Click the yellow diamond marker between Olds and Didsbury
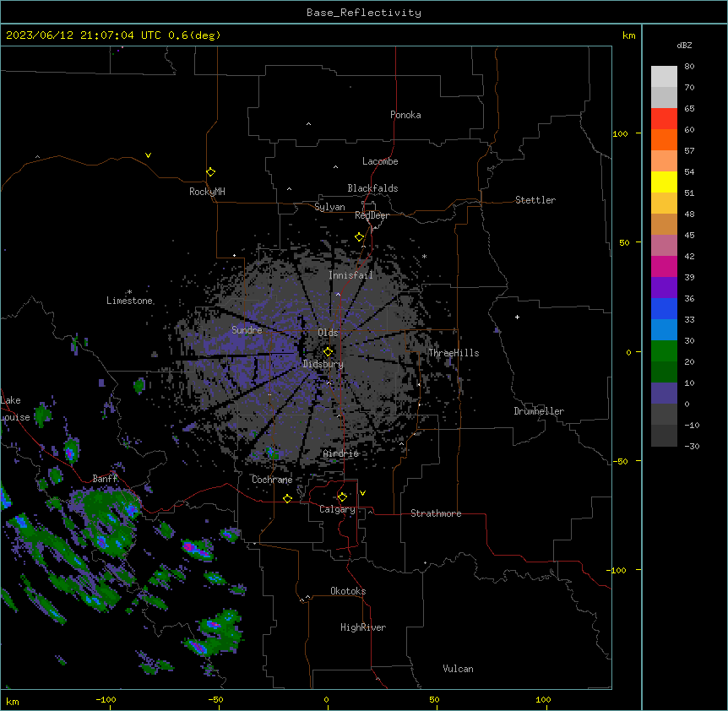 coord(328,351)
